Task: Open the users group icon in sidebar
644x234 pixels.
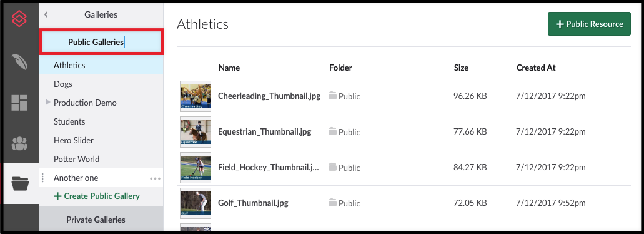Action: point(19,143)
